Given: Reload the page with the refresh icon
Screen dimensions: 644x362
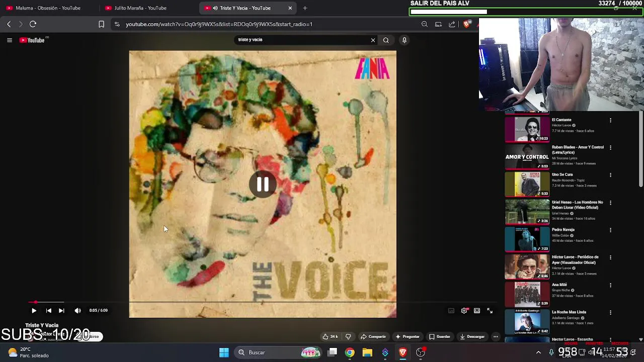Looking at the screenshot, I should click(33, 24).
